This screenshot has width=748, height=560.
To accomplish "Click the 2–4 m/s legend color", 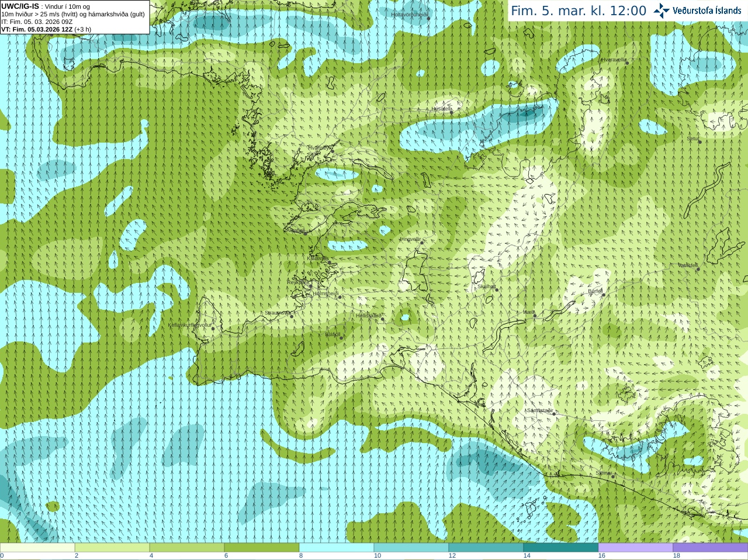I will (x=112, y=548).
